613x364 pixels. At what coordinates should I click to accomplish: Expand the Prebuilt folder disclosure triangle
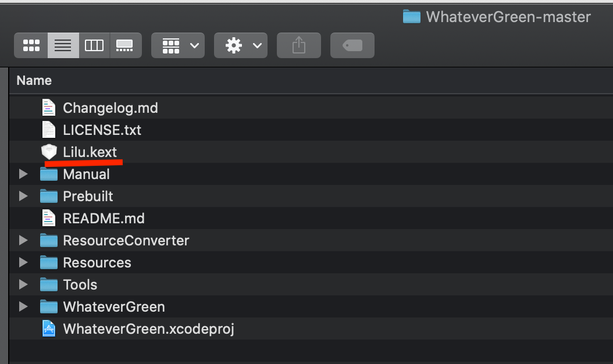[23, 196]
